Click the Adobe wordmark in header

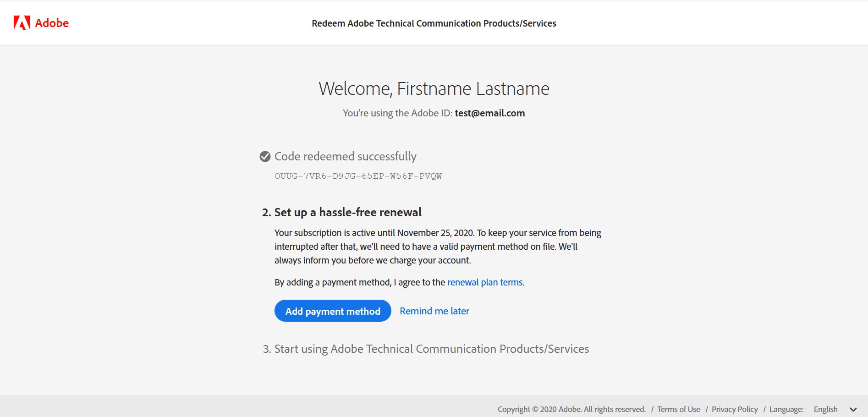click(52, 23)
